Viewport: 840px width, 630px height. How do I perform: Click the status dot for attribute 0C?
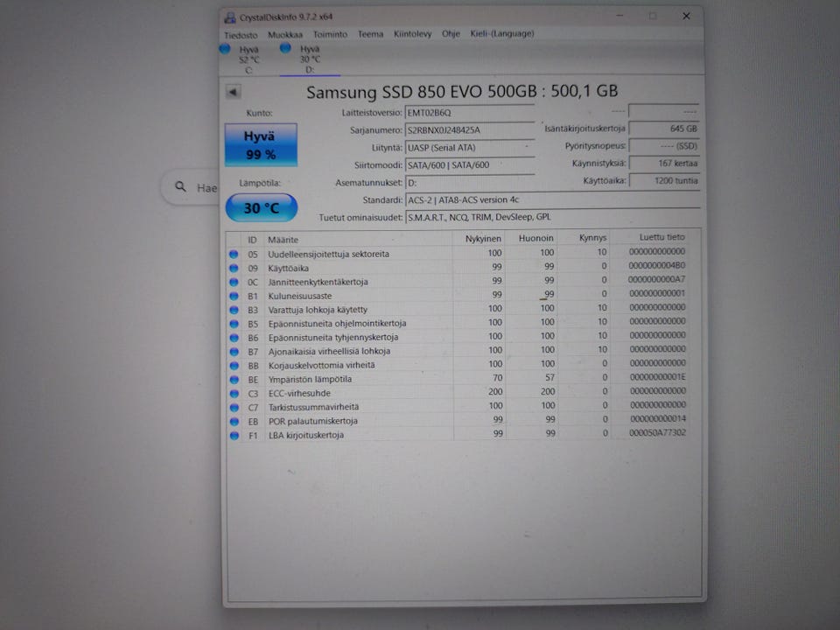[234, 283]
